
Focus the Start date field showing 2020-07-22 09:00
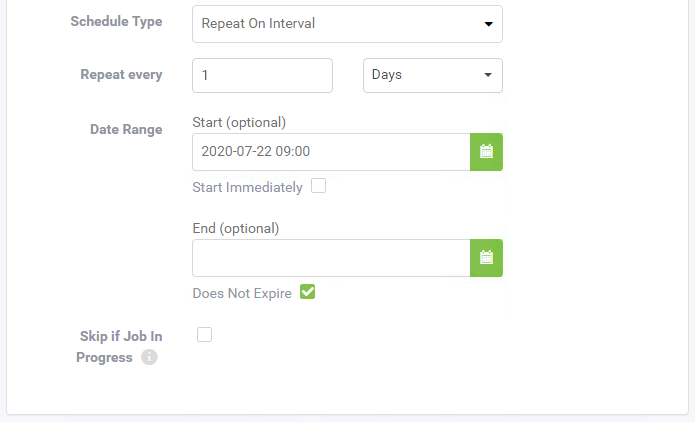[x=331, y=152]
